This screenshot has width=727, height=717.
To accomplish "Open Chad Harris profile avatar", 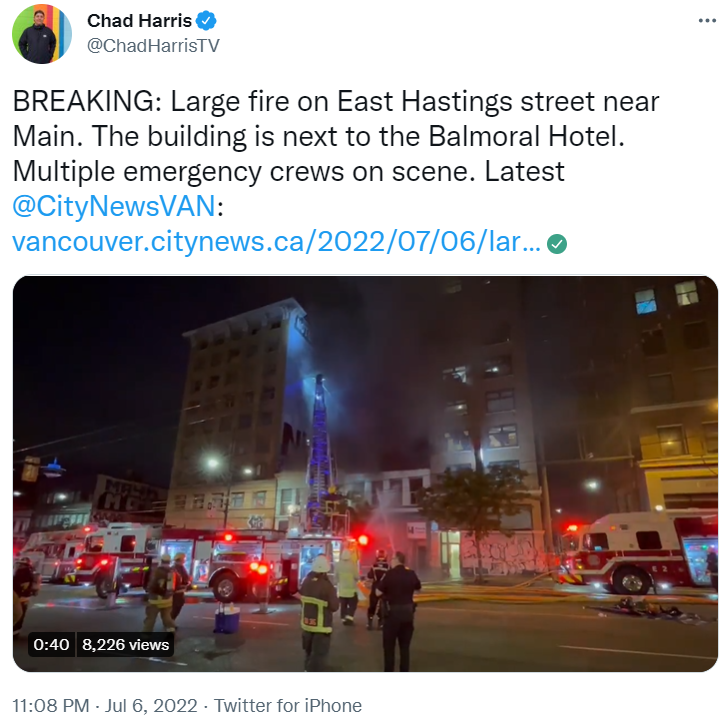I will (x=42, y=34).
